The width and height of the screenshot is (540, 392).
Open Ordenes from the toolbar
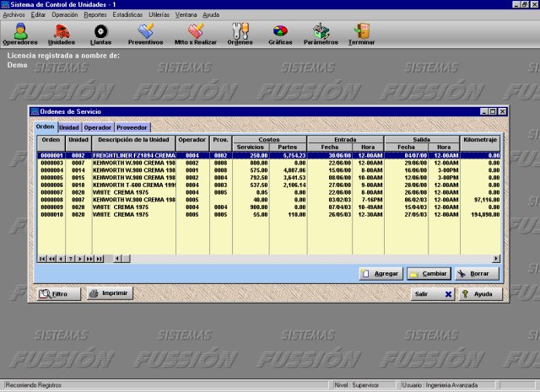(240, 33)
